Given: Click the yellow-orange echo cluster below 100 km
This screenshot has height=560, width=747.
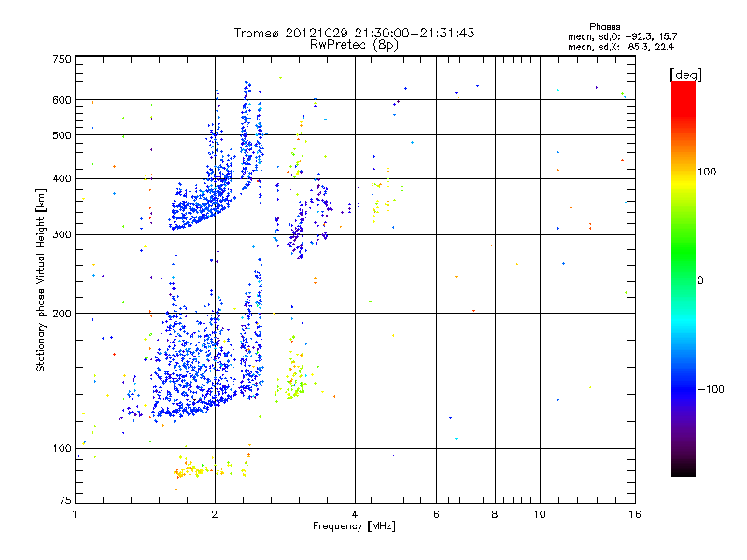Looking at the screenshot, I should tap(212, 468).
